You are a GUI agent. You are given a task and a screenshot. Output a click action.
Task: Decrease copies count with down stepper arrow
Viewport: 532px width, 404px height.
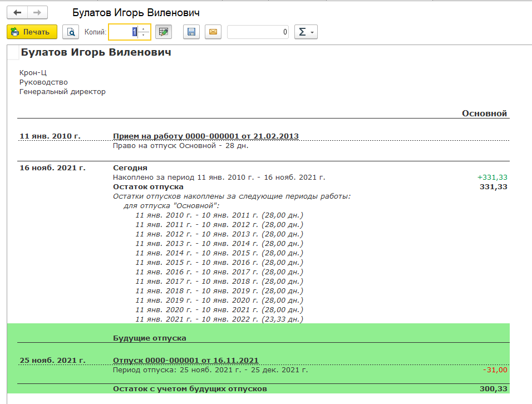(144, 35)
